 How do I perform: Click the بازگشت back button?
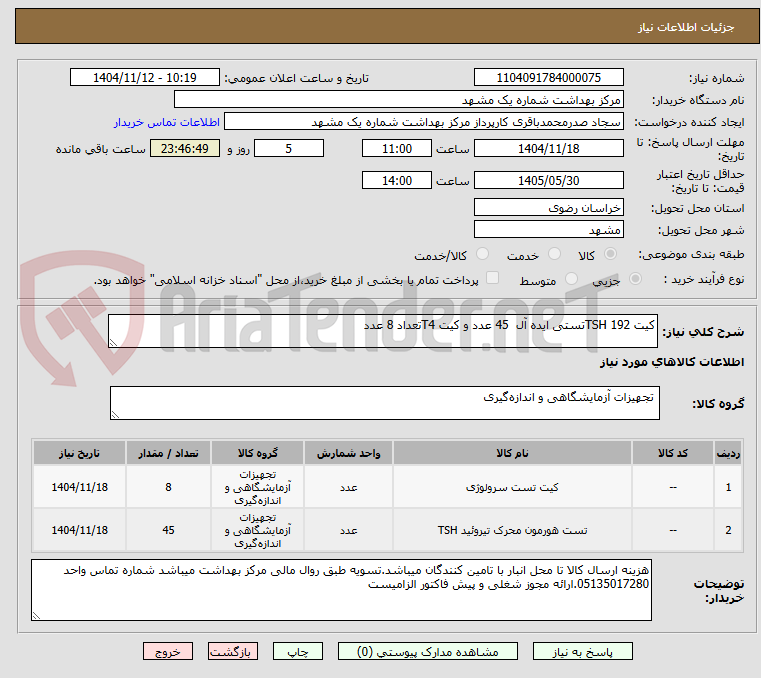[x=232, y=652]
